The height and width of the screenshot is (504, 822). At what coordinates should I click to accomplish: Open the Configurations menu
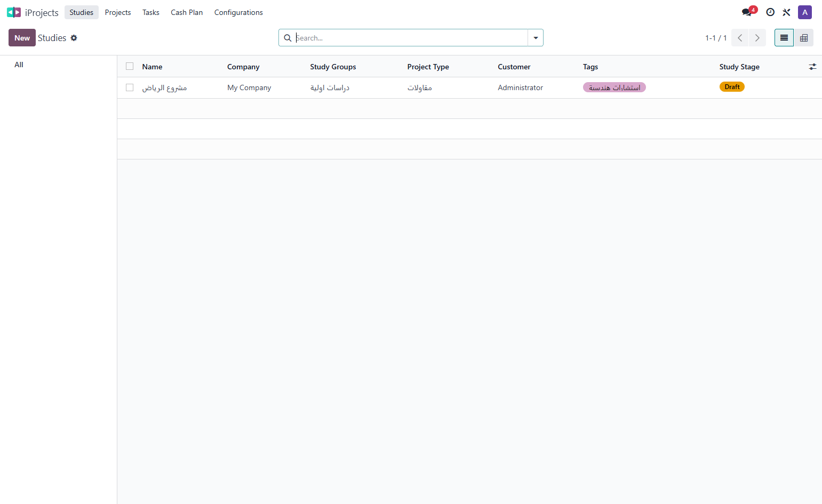[238, 12]
